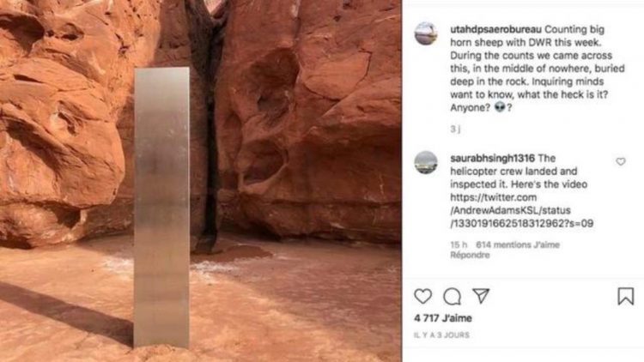Like the post with the heart icon
The width and height of the screenshot is (644, 362).
422,296
